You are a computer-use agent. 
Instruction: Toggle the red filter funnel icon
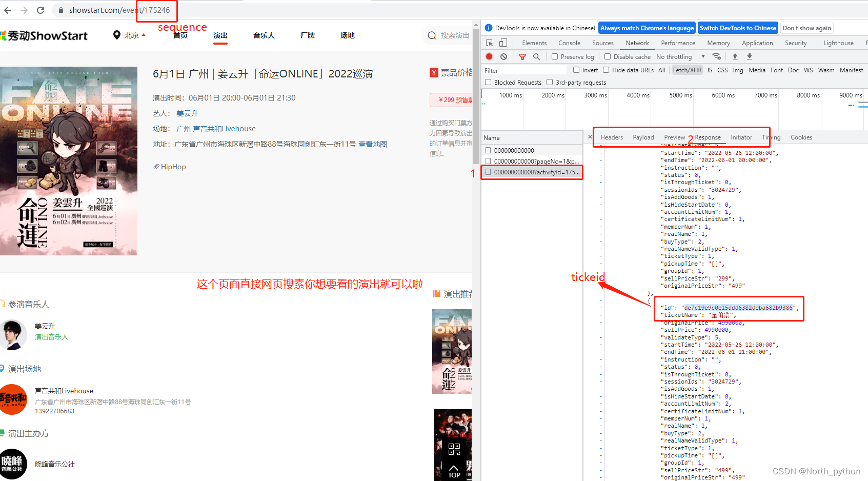point(522,56)
